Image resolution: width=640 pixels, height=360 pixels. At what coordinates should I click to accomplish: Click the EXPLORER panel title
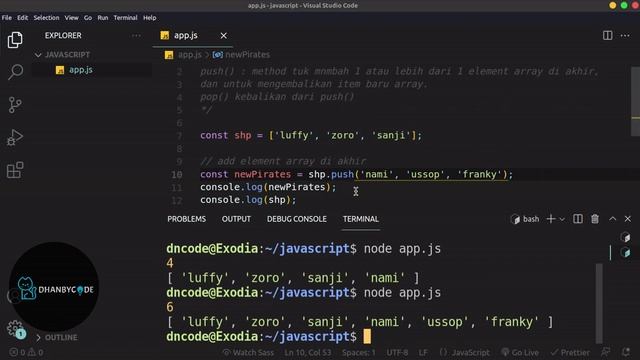click(63, 36)
